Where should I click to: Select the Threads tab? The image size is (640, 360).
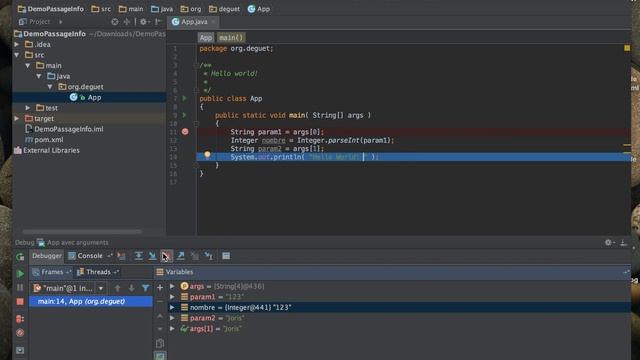98,272
